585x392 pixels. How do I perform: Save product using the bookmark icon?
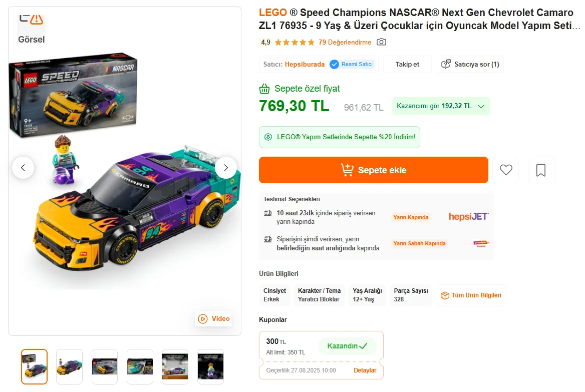coord(540,170)
